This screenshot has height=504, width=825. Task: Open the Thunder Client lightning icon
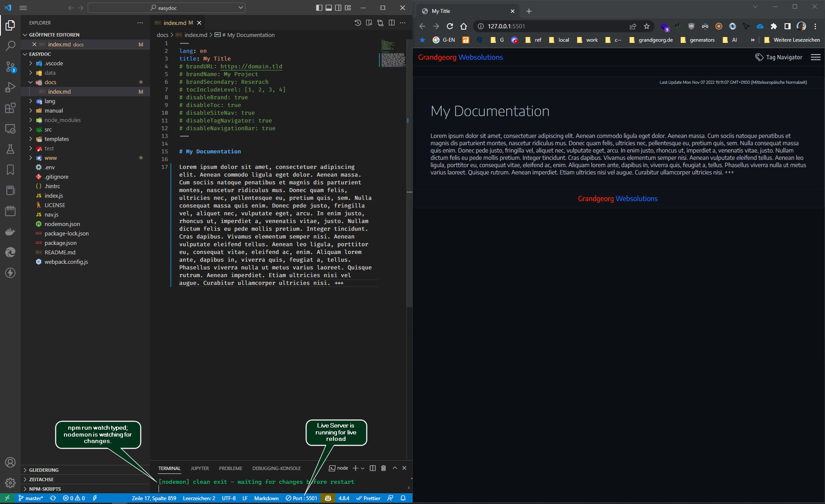[x=10, y=273]
